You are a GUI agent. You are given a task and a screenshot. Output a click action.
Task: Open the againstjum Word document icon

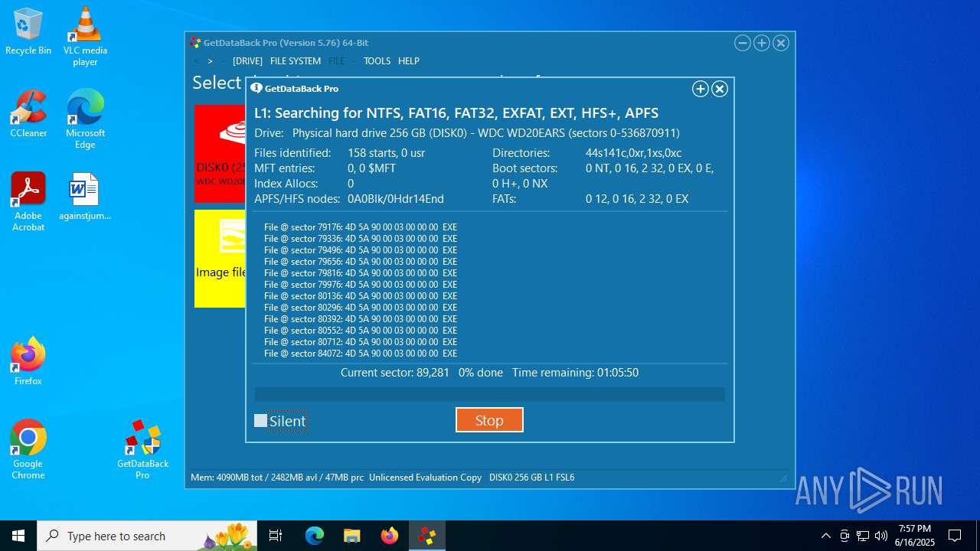tap(85, 197)
